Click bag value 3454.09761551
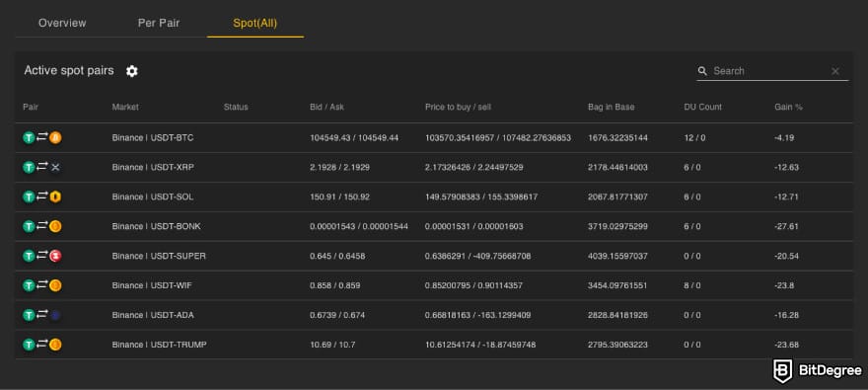The height and width of the screenshot is (390, 868). pos(617,285)
